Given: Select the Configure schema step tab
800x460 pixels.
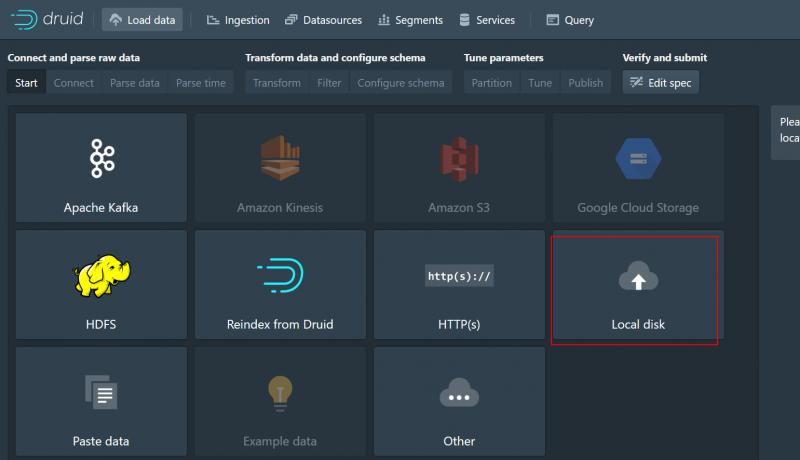Looking at the screenshot, I should pyautogui.click(x=401, y=83).
